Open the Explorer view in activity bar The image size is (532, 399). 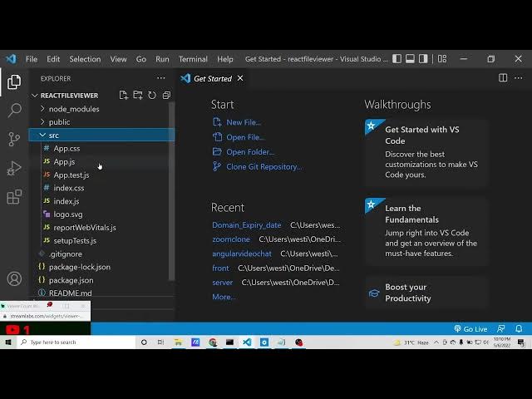click(x=14, y=81)
